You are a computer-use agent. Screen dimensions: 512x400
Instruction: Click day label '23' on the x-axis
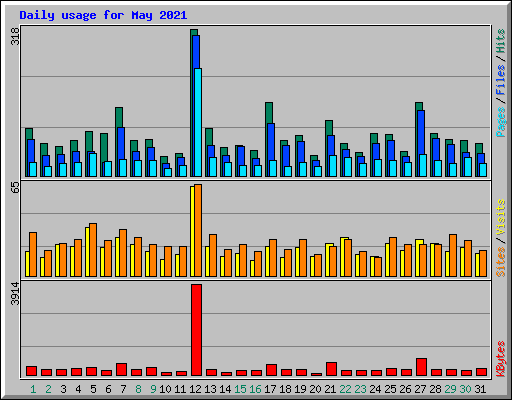[360, 389]
